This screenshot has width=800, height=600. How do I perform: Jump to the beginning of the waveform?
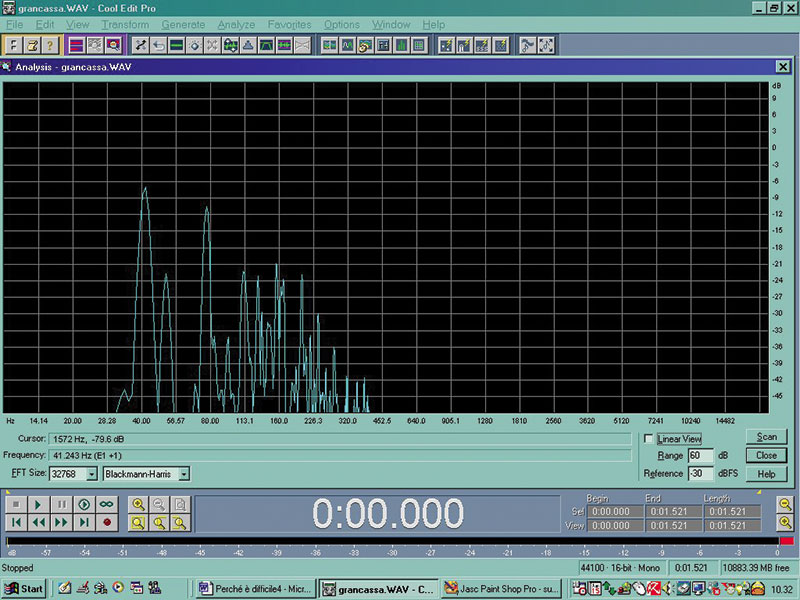[16, 522]
